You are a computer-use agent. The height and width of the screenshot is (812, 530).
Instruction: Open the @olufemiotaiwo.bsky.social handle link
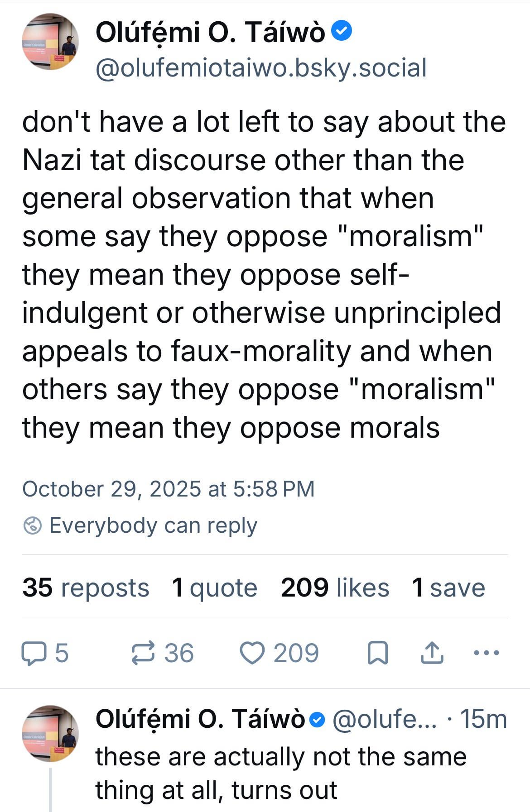pos(261,68)
